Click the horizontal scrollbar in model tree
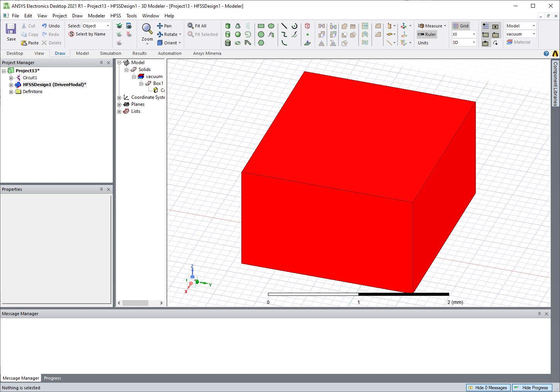The height and width of the screenshot is (392, 560). (x=135, y=303)
